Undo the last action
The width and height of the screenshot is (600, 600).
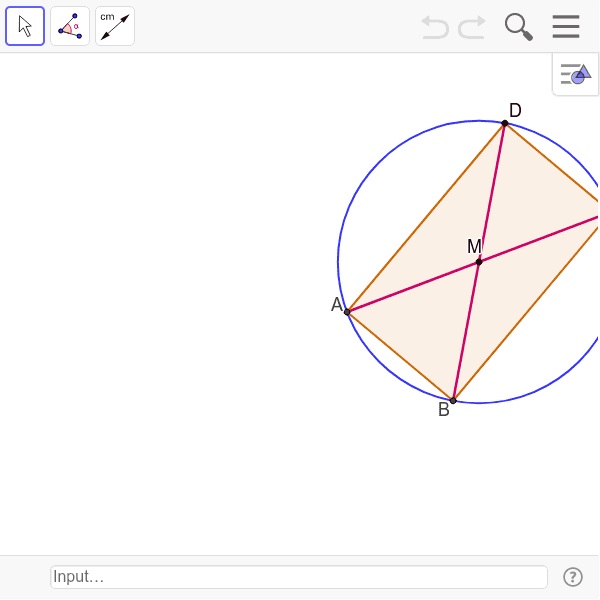(435, 27)
